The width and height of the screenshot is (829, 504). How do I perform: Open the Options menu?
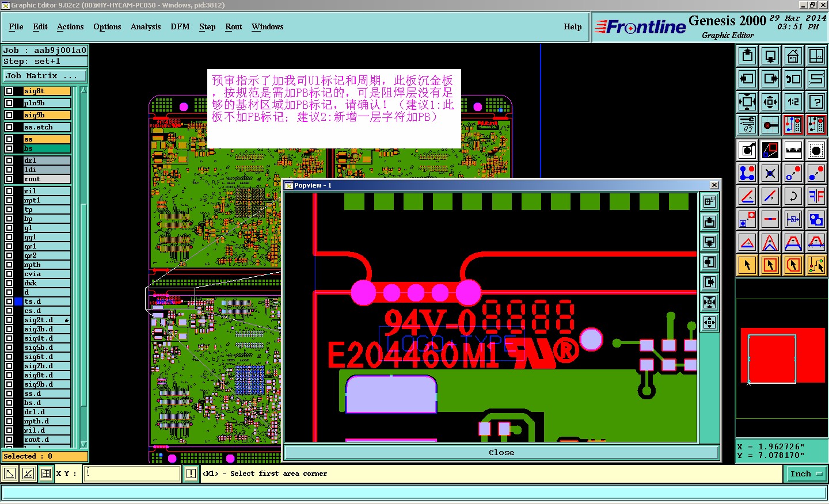click(107, 26)
